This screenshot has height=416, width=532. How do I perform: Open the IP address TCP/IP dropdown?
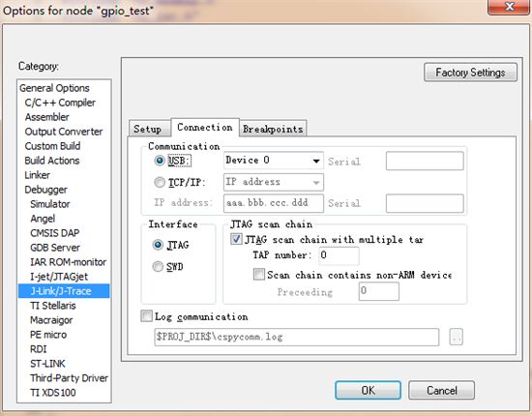(274, 182)
